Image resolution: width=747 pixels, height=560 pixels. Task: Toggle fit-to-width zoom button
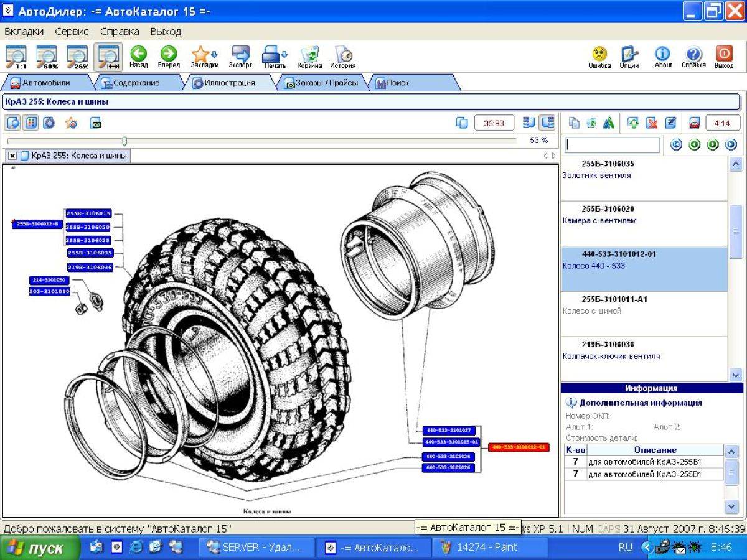click(108, 57)
